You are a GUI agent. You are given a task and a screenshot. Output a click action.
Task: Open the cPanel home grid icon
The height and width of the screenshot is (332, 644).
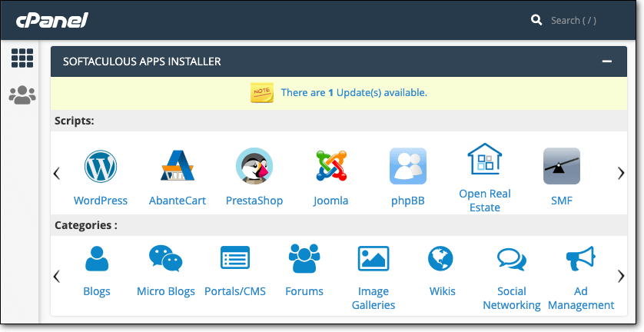[22, 58]
